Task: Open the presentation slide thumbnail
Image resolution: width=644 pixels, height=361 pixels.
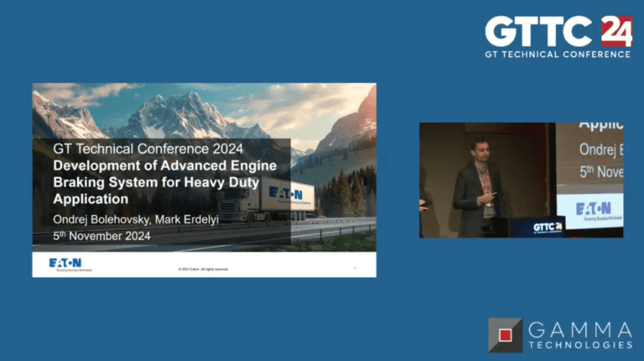Action: click(x=204, y=180)
